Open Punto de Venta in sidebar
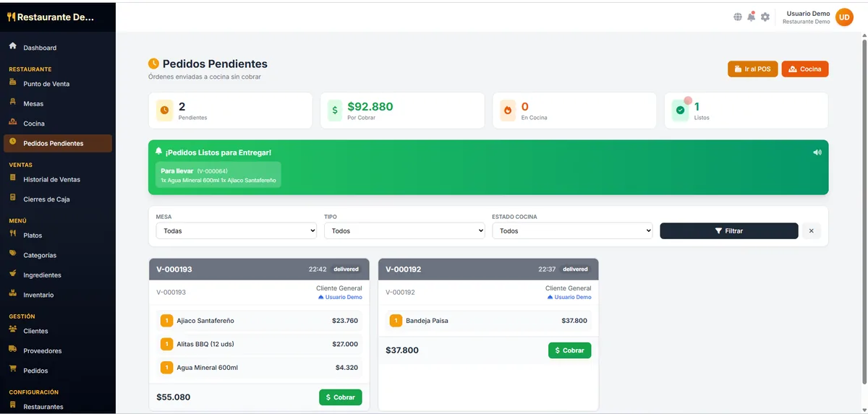The height and width of the screenshot is (414, 868). (46, 84)
